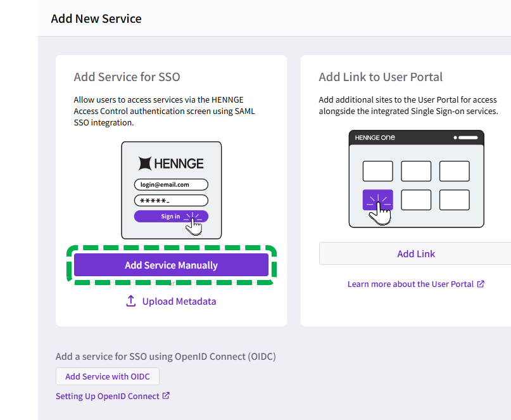Click external link icon beside Setting Up OpenID Connect
This screenshot has width=511, height=420.
(166, 396)
